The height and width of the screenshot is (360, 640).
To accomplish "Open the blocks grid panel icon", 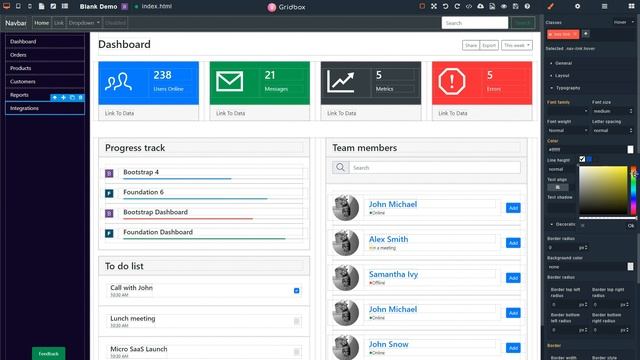I will point(631,6).
